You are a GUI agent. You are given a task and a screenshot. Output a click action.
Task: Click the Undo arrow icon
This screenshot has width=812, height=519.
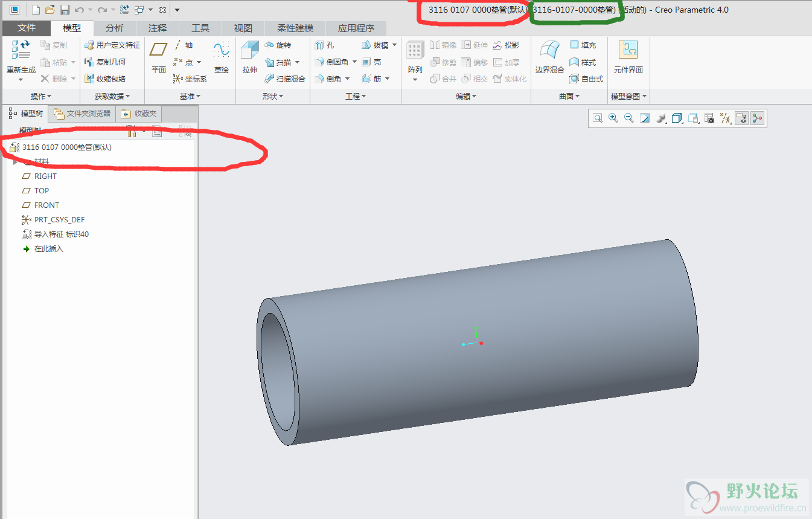click(79, 10)
